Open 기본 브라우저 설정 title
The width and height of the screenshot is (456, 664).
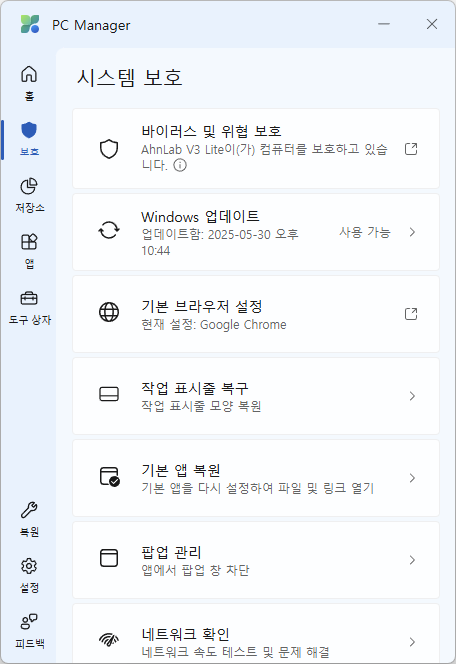click(202, 306)
